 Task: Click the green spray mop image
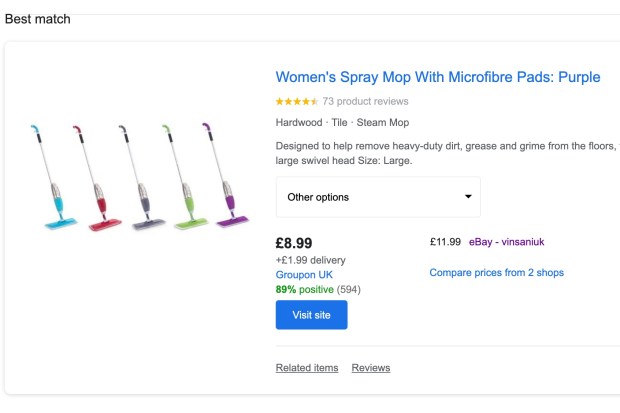pyautogui.click(x=185, y=177)
